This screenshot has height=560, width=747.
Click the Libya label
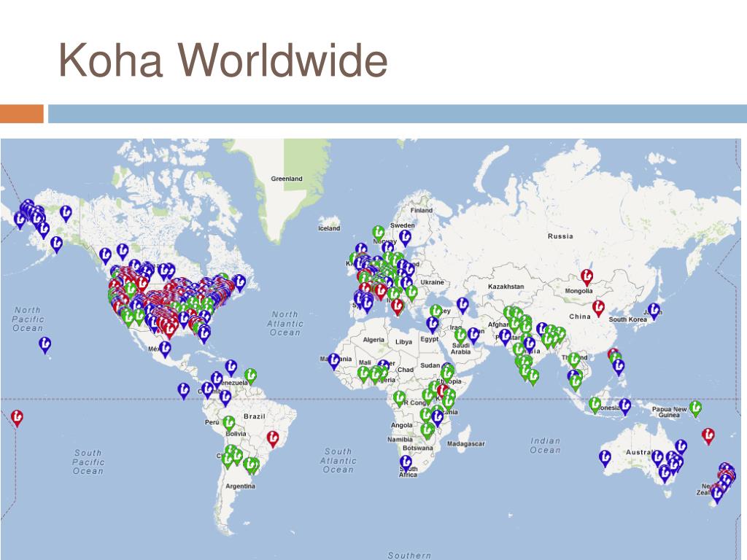pyautogui.click(x=403, y=342)
